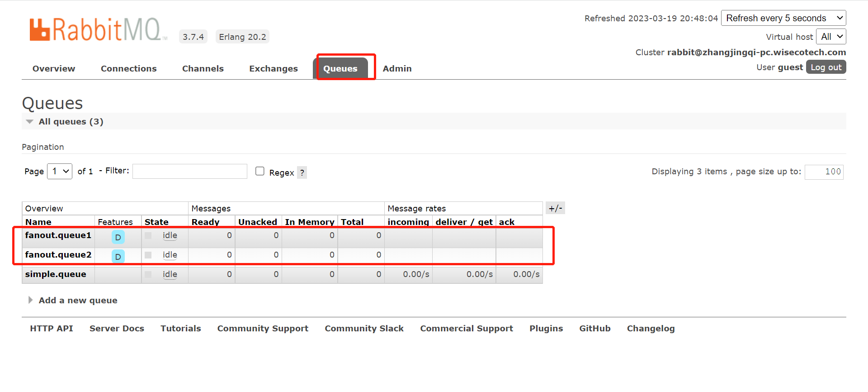868x392 pixels.
Task: Click the RabbitMQ logo
Action: 98,30
